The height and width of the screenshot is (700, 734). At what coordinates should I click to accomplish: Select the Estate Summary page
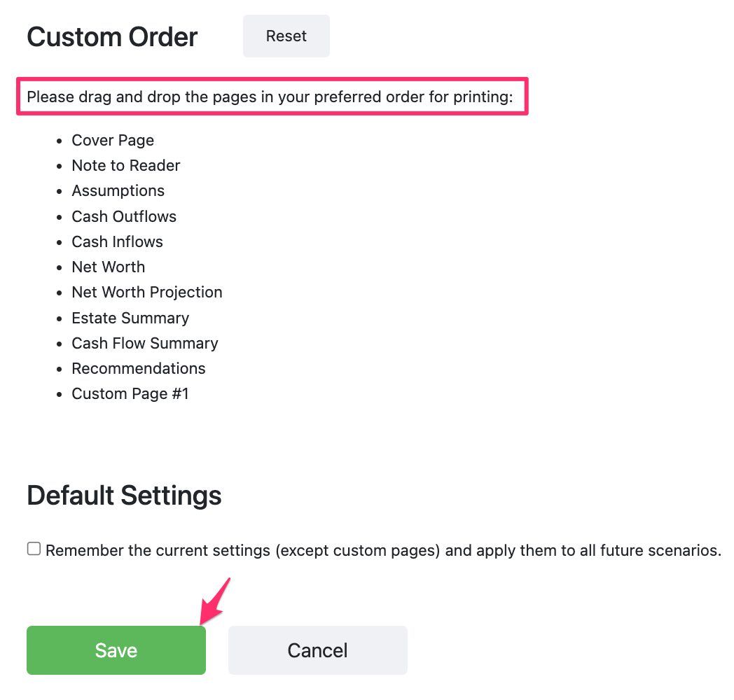coord(130,318)
